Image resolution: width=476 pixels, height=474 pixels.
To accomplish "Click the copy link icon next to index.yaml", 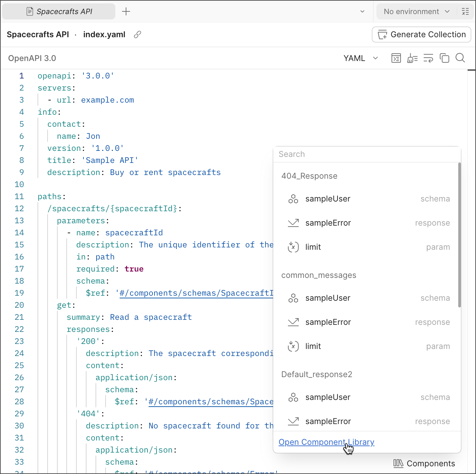I will pos(137,35).
